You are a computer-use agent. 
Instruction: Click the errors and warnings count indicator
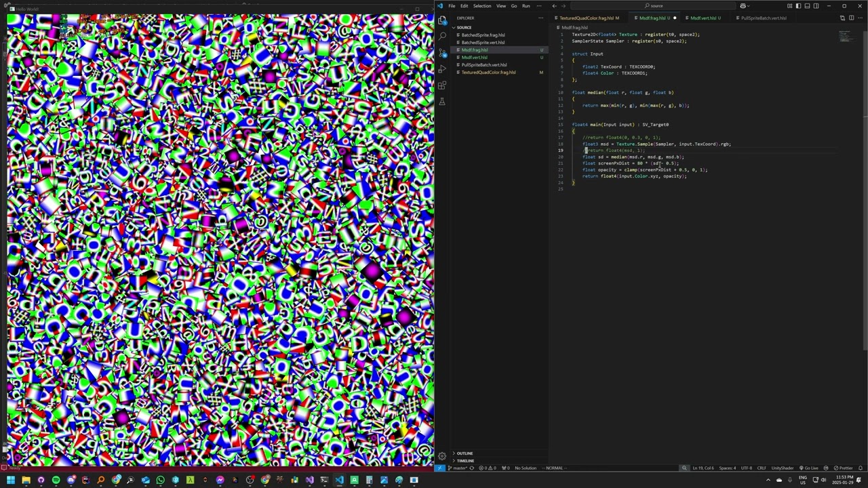click(489, 468)
